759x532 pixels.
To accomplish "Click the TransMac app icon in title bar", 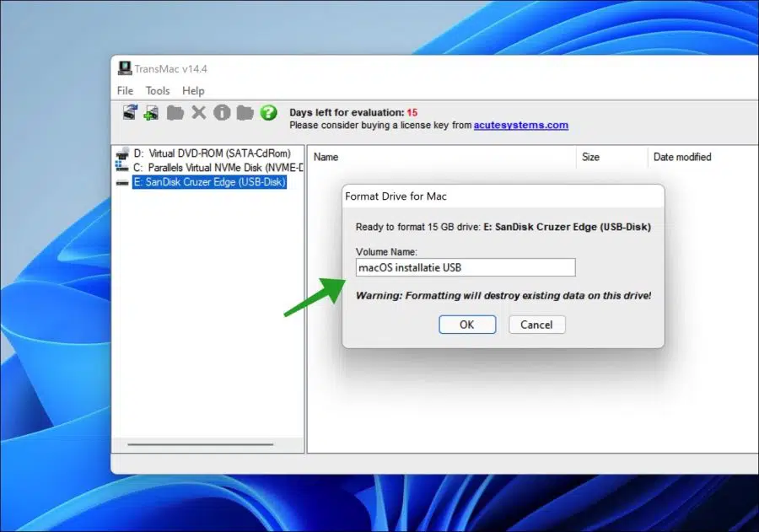I will click(125, 68).
